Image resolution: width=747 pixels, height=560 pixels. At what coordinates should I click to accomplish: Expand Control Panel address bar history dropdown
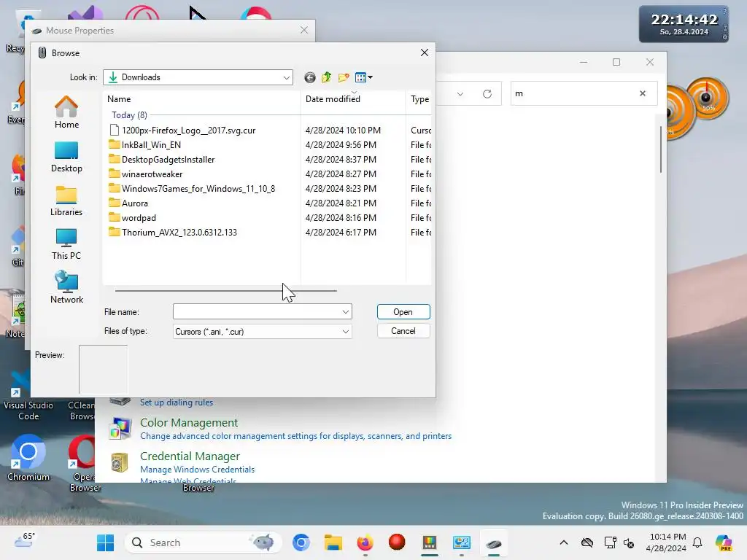(x=460, y=94)
